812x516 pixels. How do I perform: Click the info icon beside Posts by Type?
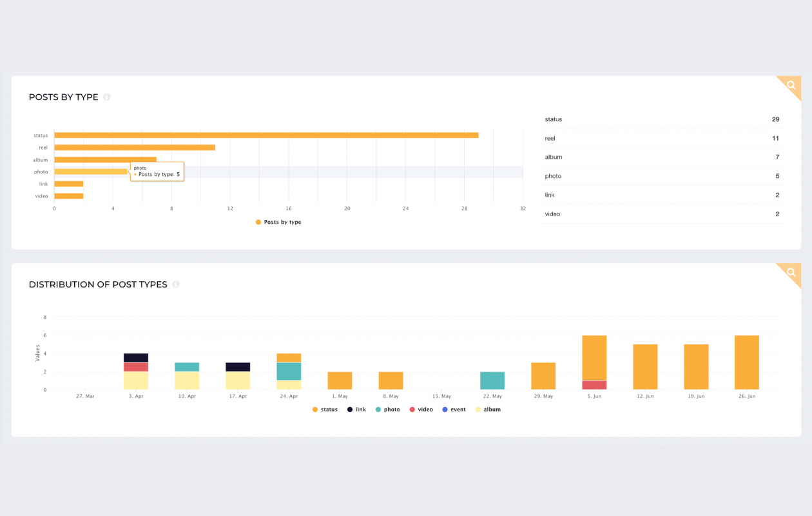point(107,97)
